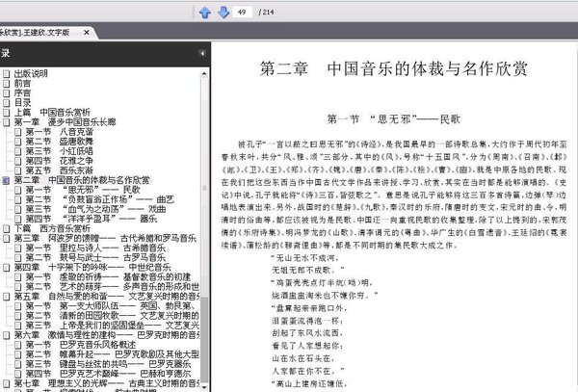Viewport: 578px width, 392px height.
Task: Select the 目录 bookmark entry
Action: 22,103
